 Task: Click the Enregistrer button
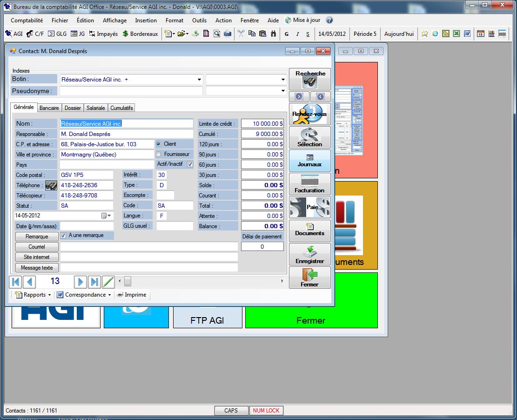click(x=310, y=254)
